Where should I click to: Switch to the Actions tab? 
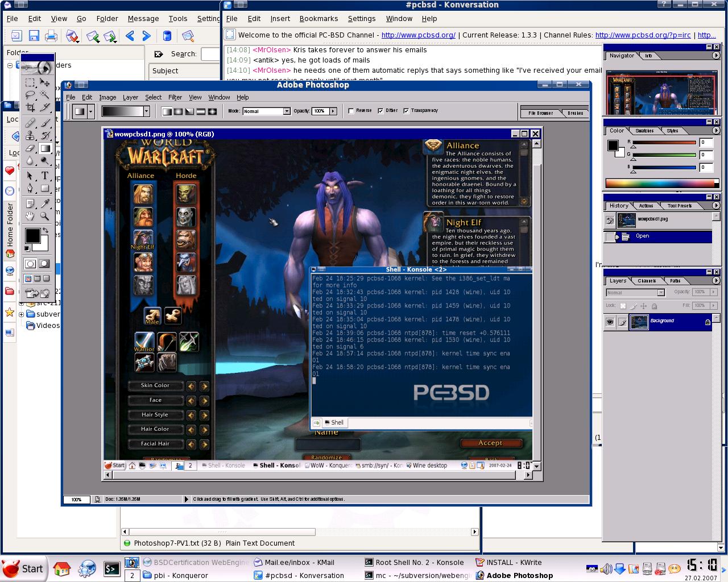coord(646,206)
